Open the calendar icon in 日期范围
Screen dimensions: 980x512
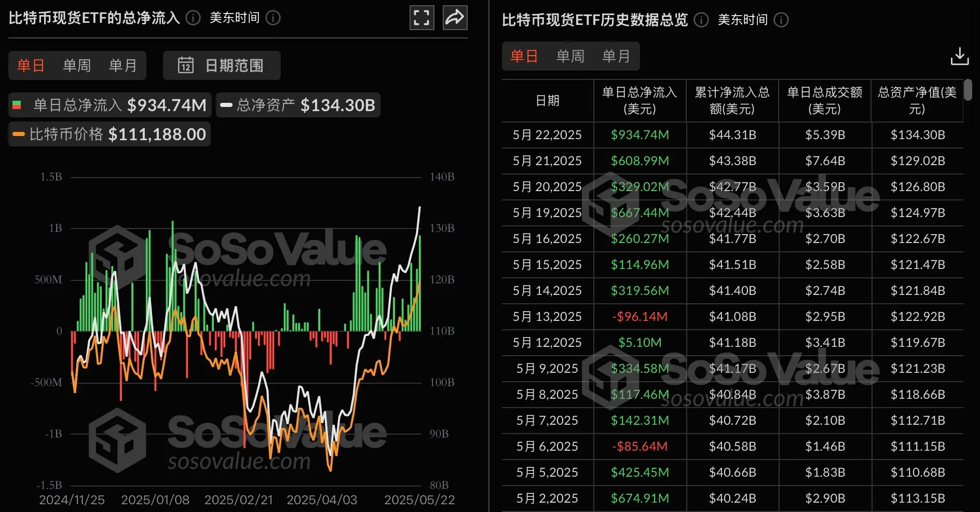185,65
